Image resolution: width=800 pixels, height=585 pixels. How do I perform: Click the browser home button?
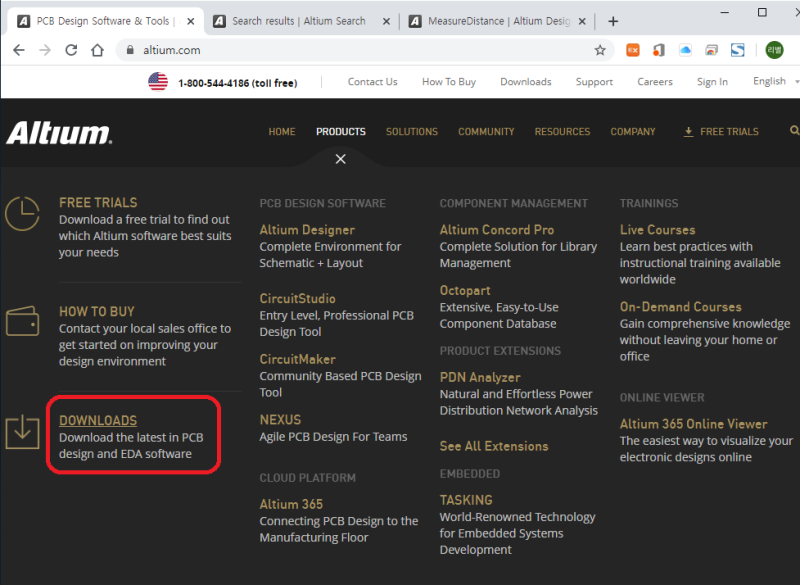point(97,50)
